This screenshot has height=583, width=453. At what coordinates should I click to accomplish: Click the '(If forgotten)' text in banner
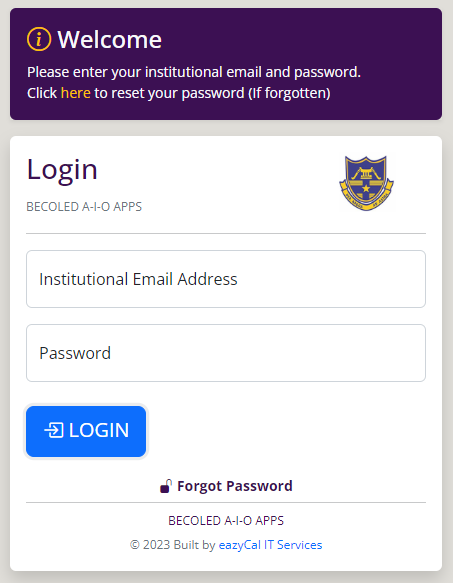[289, 93]
